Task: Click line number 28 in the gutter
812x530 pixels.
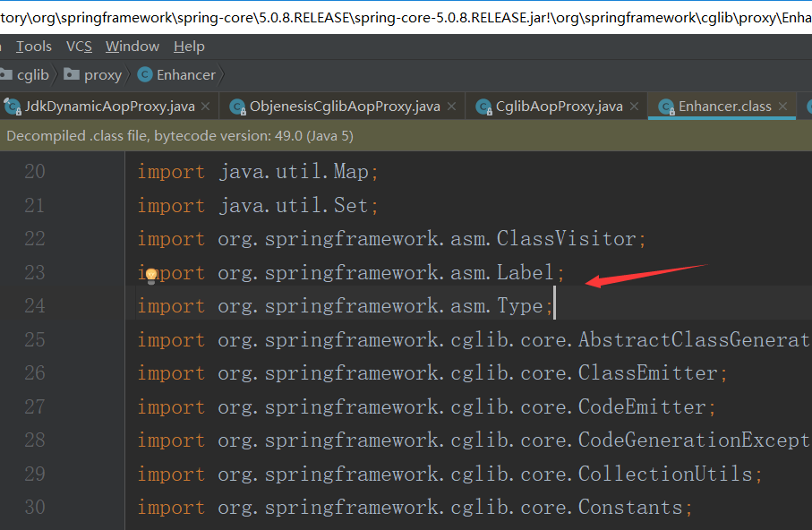Action: (x=35, y=440)
